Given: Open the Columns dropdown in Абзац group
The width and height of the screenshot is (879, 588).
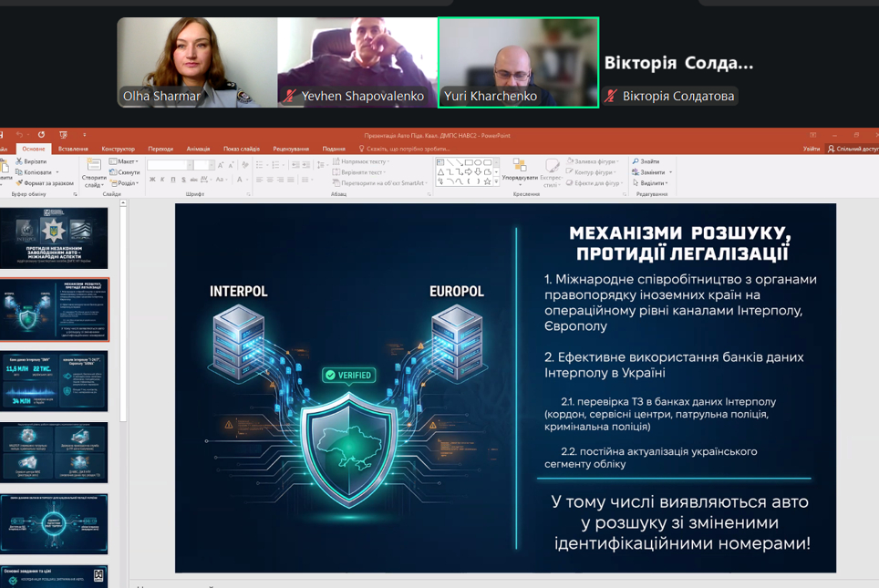Looking at the screenshot, I should click(306, 180).
